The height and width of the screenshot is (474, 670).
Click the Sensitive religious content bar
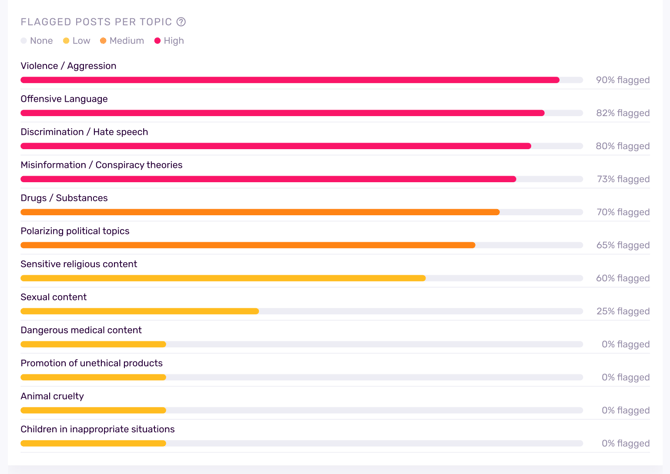click(x=222, y=278)
